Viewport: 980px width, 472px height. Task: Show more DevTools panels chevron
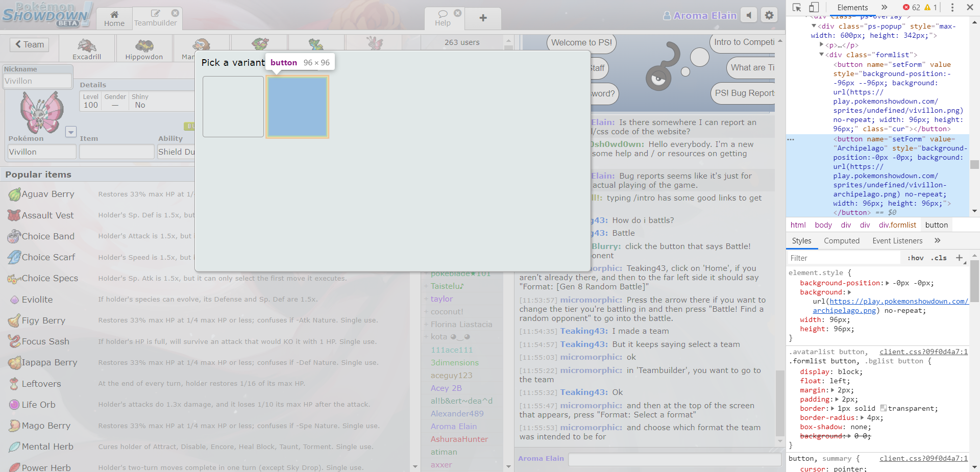(885, 7)
